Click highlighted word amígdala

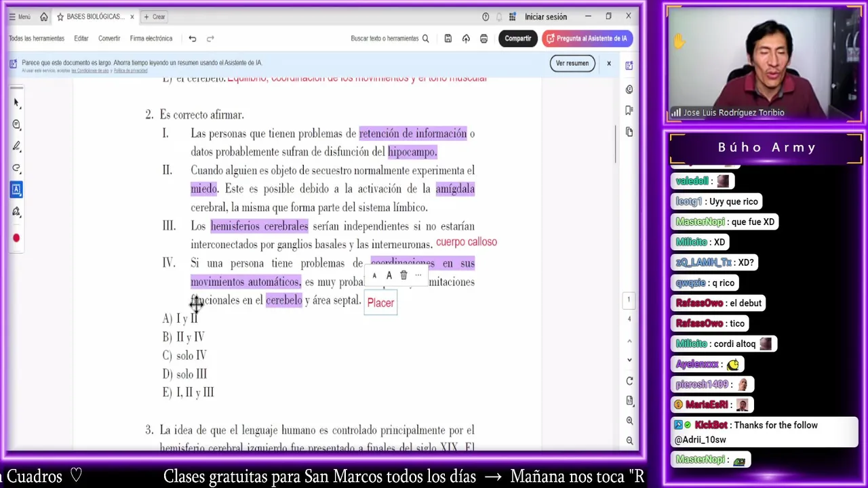pos(455,189)
